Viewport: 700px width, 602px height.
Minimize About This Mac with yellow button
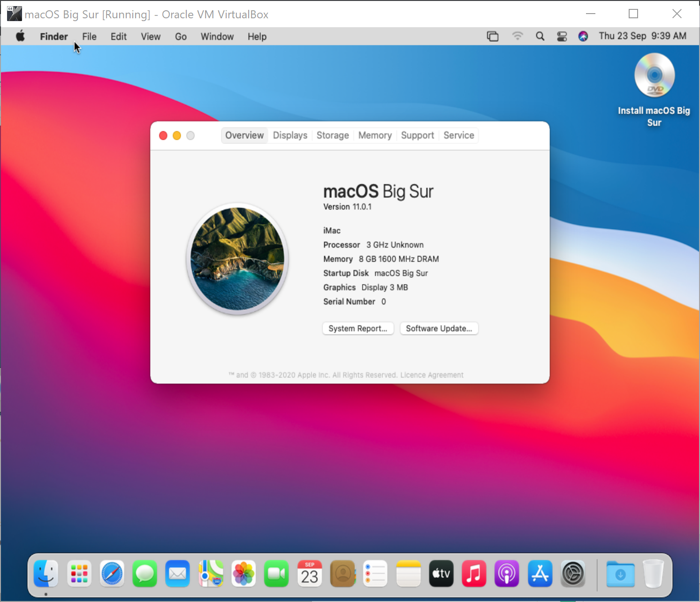pos(177,135)
